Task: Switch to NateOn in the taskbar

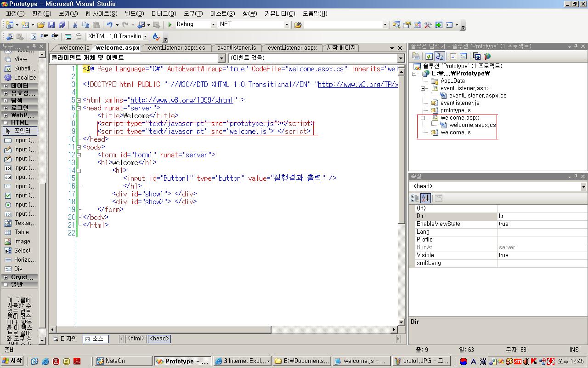Action: tap(123, 361)
